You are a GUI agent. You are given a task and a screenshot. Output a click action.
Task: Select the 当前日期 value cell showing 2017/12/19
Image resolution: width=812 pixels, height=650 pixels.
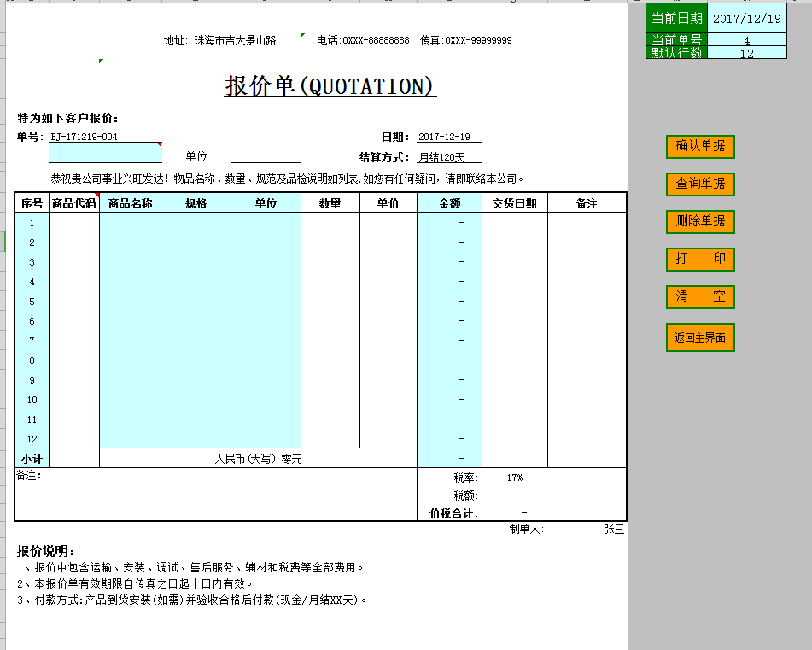click(746, 17)
